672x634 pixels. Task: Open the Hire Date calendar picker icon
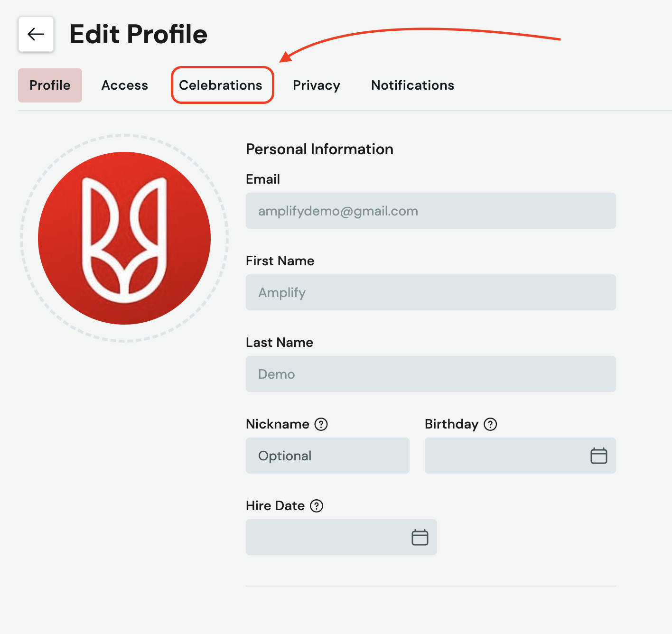point(420,537)
